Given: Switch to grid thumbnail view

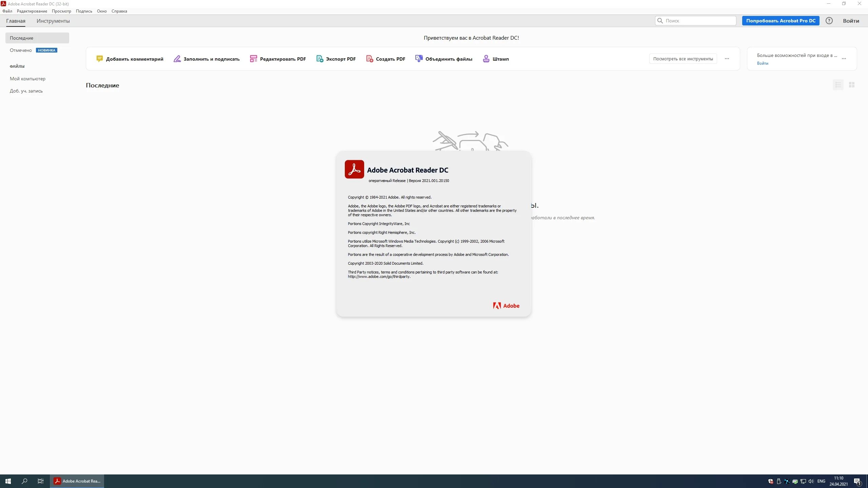Looking at the screenshot, I should [852, 85].
